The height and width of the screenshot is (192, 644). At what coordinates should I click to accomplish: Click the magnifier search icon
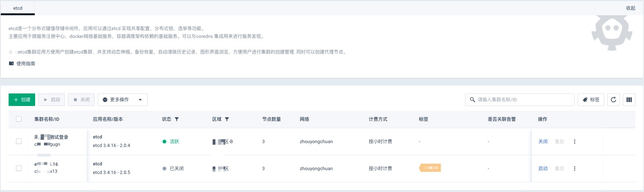(x=473, y=100)
